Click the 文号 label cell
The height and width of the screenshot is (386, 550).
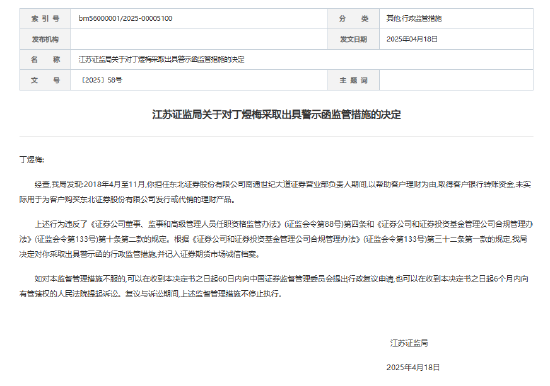point(45,80)
